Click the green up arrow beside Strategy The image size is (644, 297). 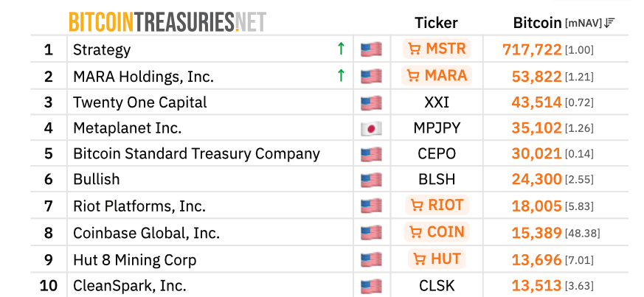click(x=340, y=49)
